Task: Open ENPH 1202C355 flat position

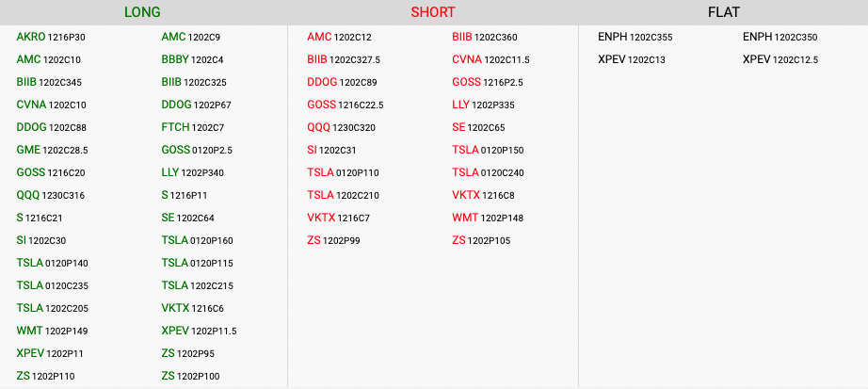Action: [x=635, y=37]
